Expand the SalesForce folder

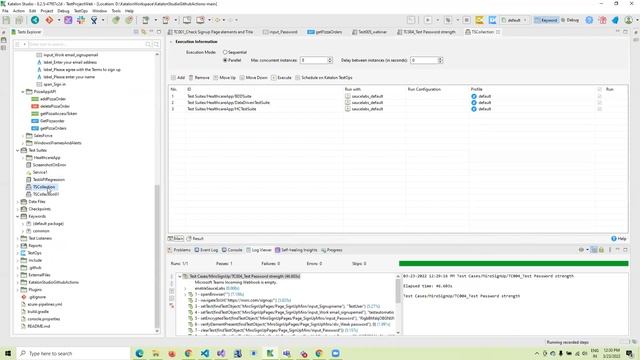pyautogui.click(x=23, y=136)
